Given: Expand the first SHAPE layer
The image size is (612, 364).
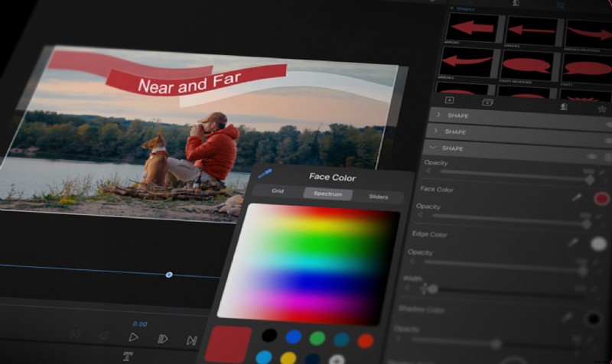Looking at the screenshot, I should [x=438, y=114].
